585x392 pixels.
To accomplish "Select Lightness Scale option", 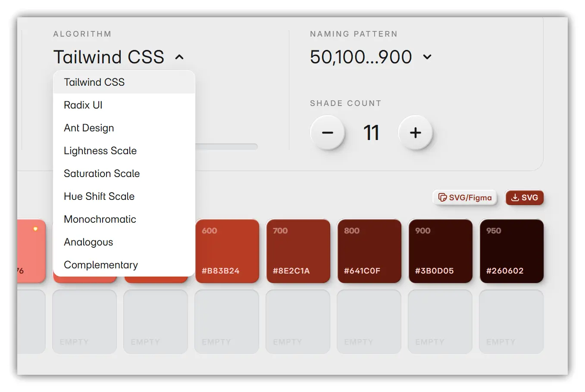I will point(124,151).
